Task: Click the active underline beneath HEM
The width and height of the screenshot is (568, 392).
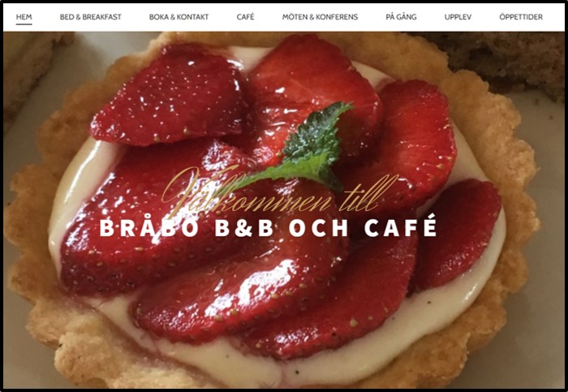Action: point(24,24)
